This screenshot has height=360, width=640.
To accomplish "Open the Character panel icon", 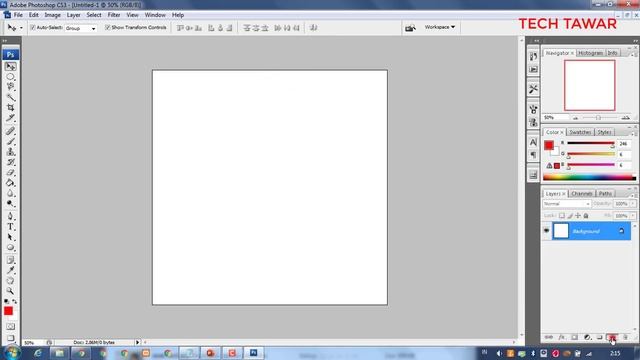I will [x=533, y=142].
